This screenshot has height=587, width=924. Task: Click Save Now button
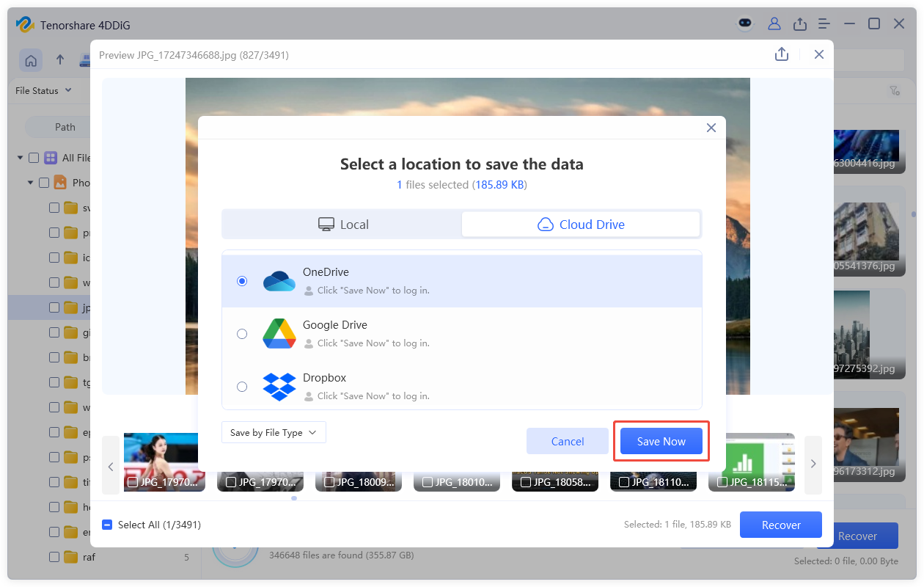pyautogui.click(x=661, y=441)
